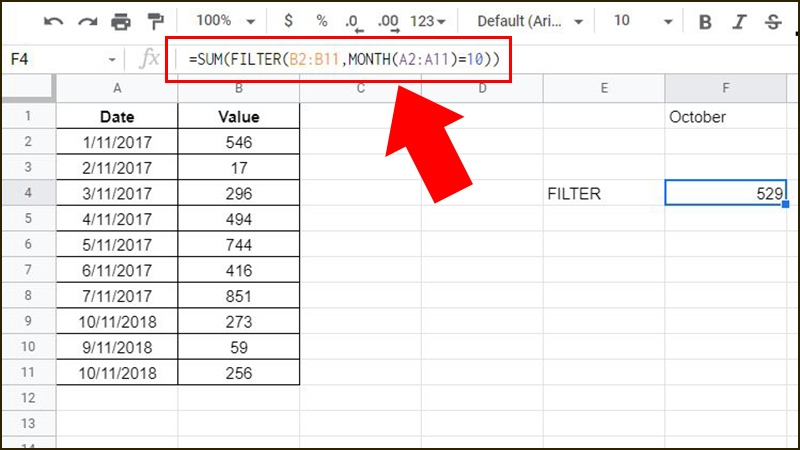Image resolution: width=800 pixels, height=450 pixels.
Task: Select the cell containing 529
Action: coord(726,194)
